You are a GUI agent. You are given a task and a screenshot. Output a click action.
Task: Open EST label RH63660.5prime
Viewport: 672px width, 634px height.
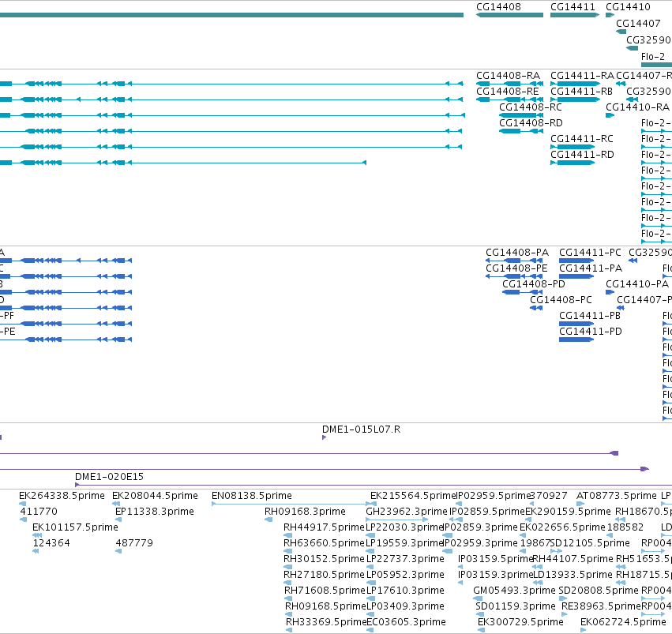(324, 543)
